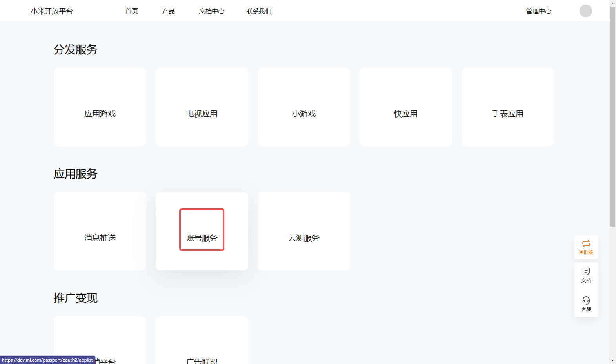Open the 文档 icon in right sidebar
The height and width of the screenshot is (364, 616).
point(586,275)
